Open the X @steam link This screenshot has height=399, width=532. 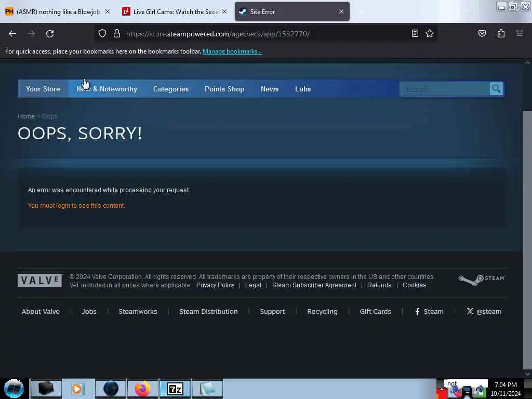(484, 312)
